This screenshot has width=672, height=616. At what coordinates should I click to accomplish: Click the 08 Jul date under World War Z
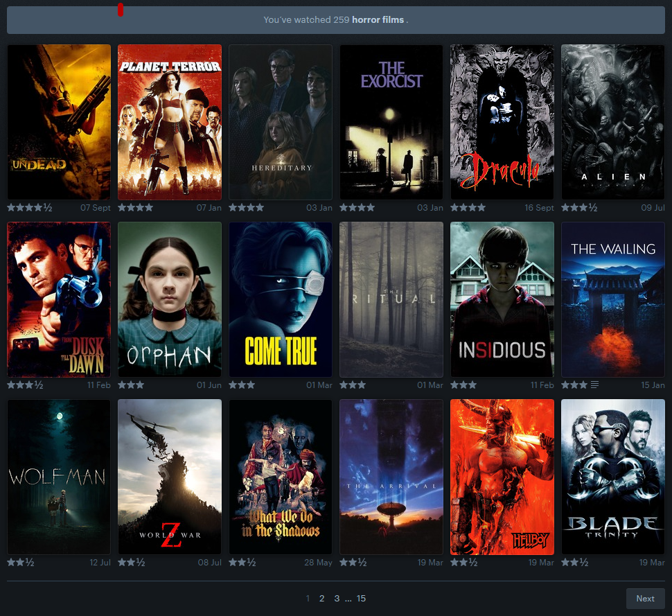(x=210, y=563)
